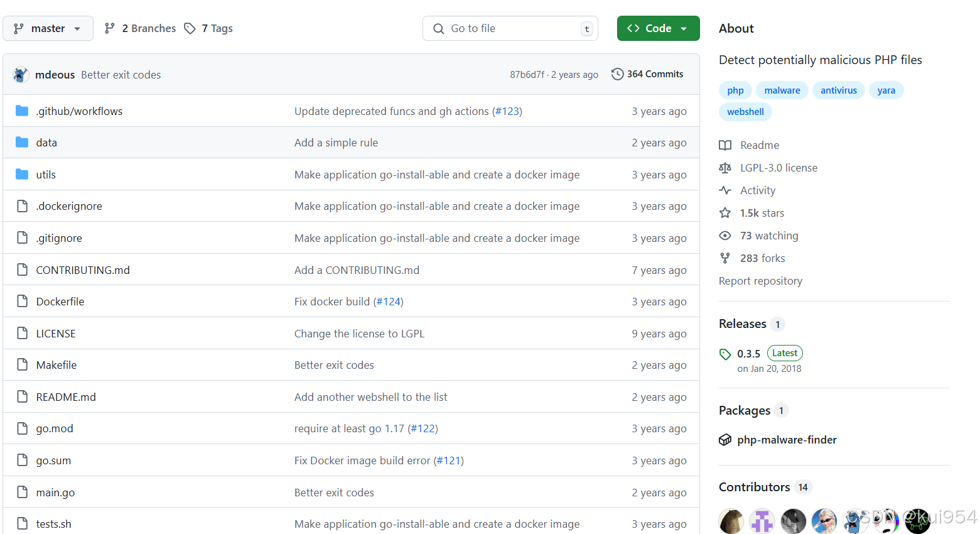Screen dimensions: 980x534
Task: Expand the master branch selector
Action: click(x=48, y=28)
